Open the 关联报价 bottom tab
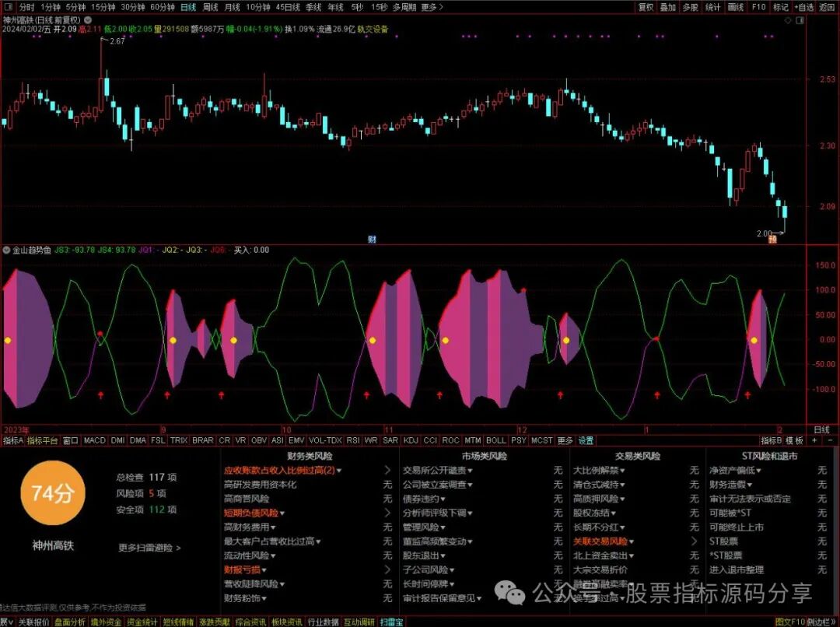This screenshot has height=627, width=840. pos(33,622)
